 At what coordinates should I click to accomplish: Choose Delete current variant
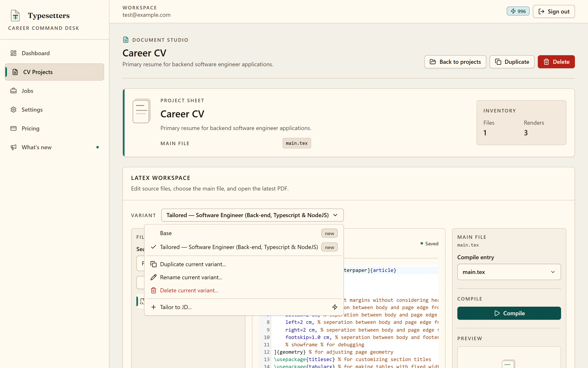244,290
